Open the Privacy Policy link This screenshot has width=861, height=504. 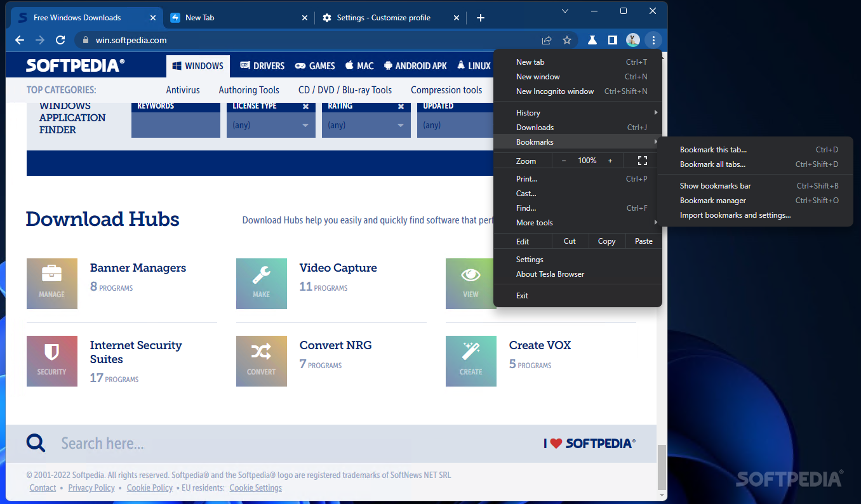91,488
